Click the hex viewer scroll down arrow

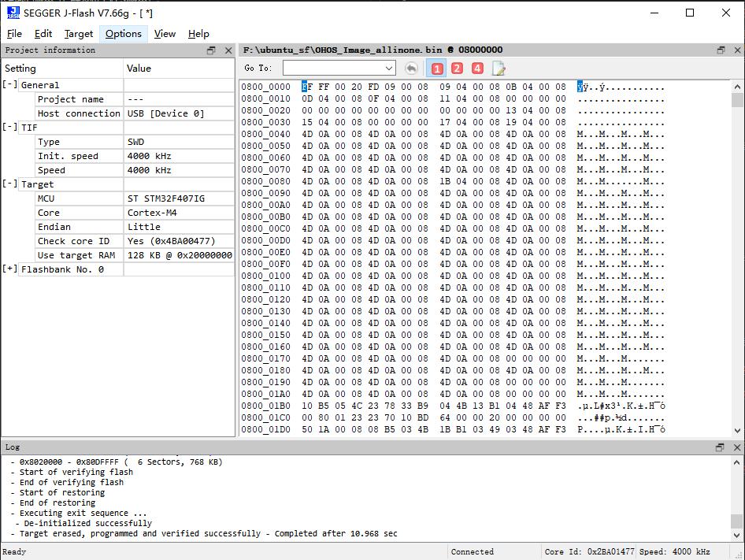(737, 431)
